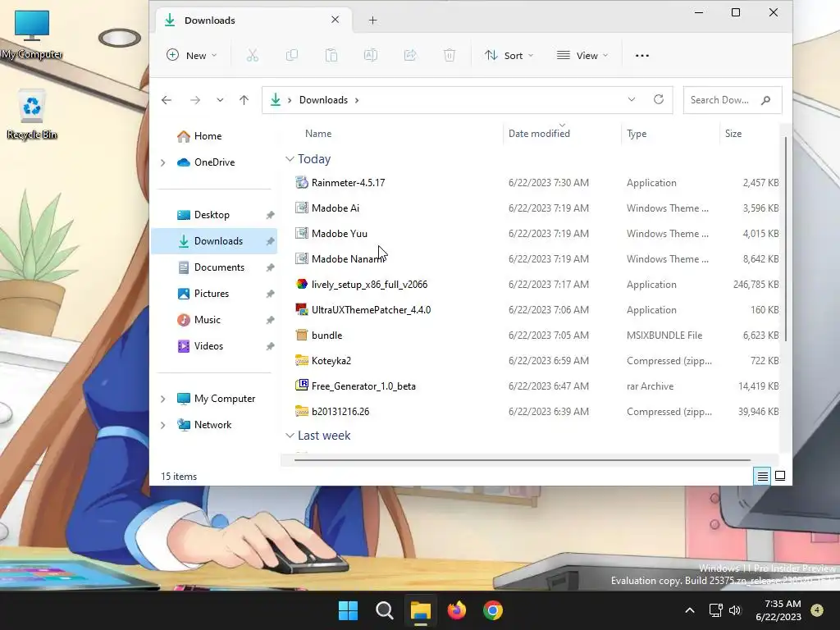Click the Rename icon in toolbar
840x630 pixels.
371,55
